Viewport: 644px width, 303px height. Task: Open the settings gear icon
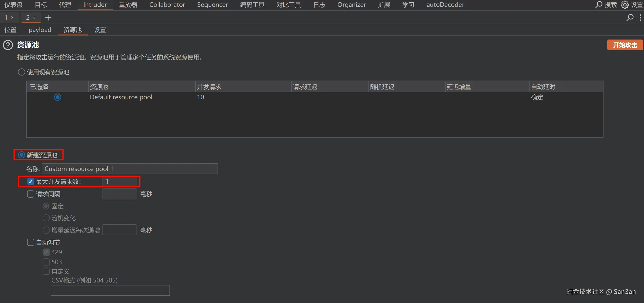pos(625,5)
